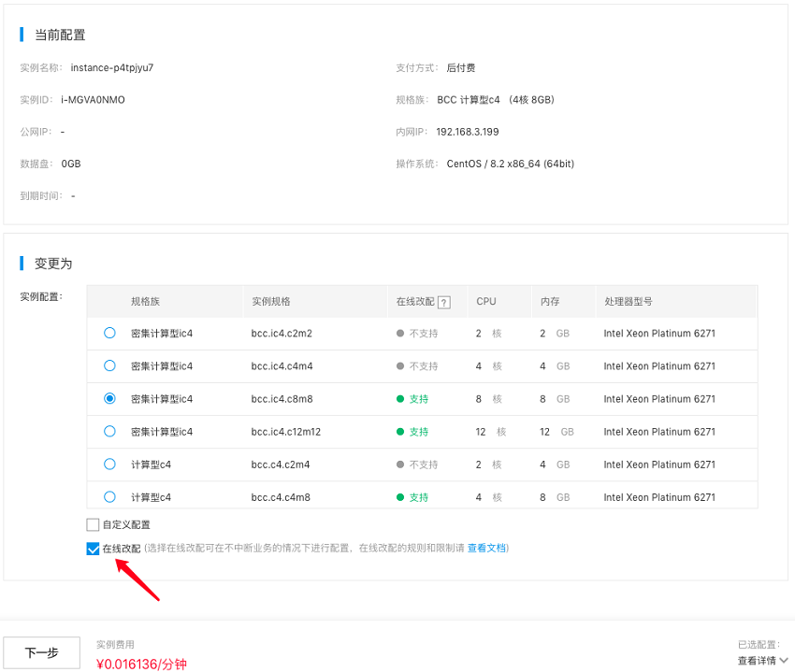Select the bcc.ic4.c2m2 radio button
The width and height of the screenshot is (795, 672).
coord(109,333)
